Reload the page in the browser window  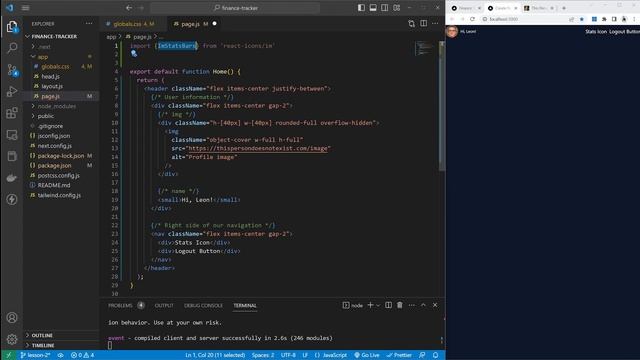tap(472, 19)
